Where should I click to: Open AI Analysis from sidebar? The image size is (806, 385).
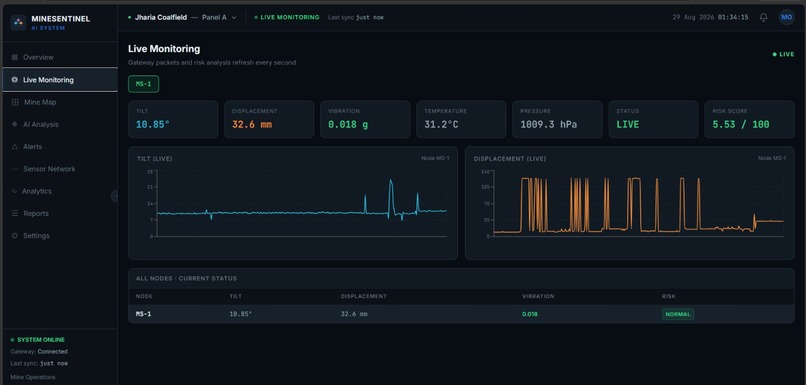pyautogui.click(x=60, y=124)
